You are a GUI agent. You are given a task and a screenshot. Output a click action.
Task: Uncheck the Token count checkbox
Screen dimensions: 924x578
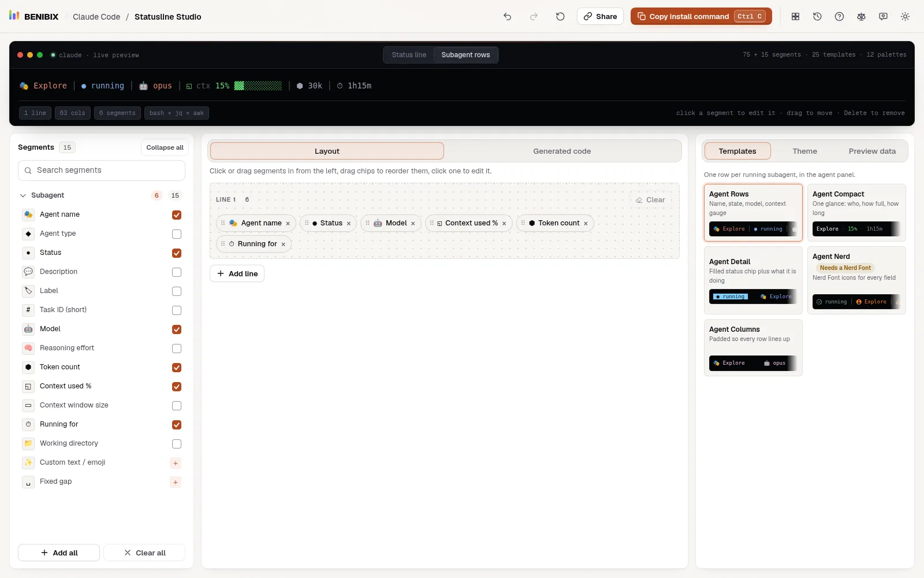click(177, 368)
